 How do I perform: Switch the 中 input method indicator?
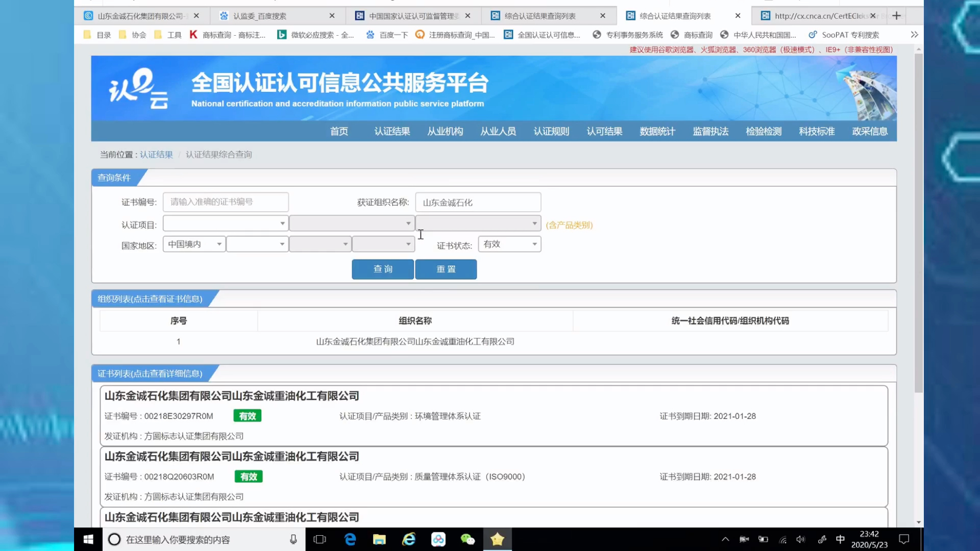pos(840,539)
